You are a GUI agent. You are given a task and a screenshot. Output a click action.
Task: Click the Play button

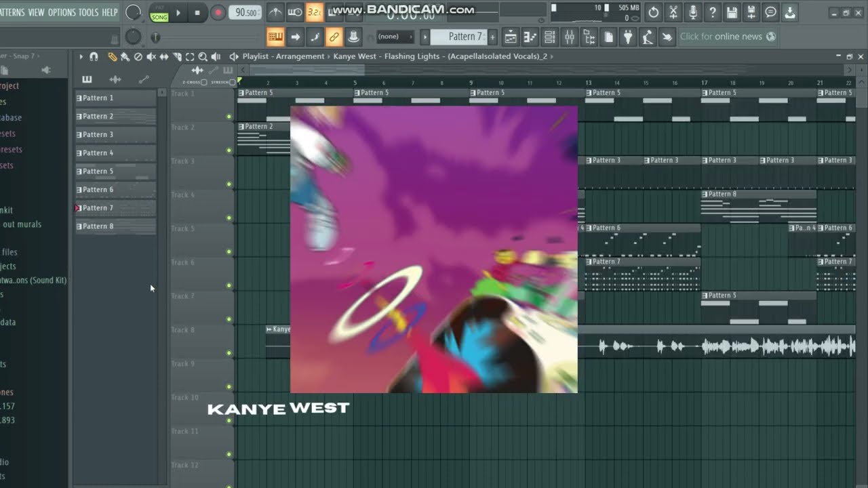point(178,13)
